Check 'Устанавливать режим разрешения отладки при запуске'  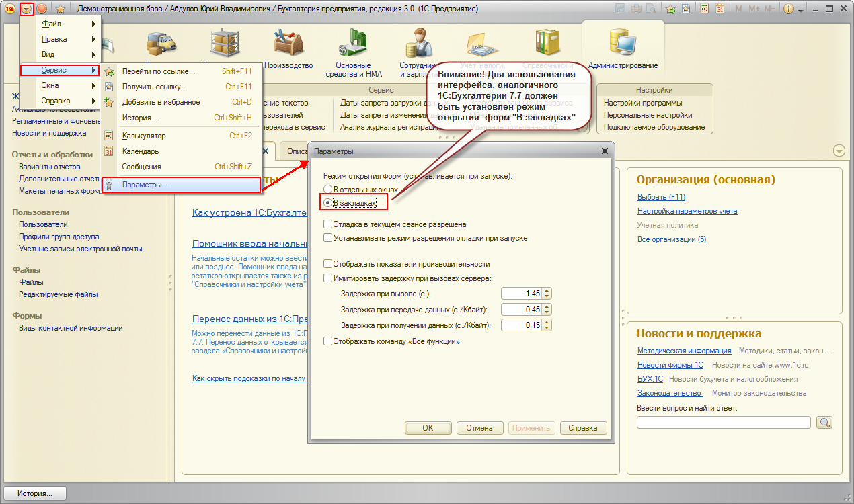(327, 238)
